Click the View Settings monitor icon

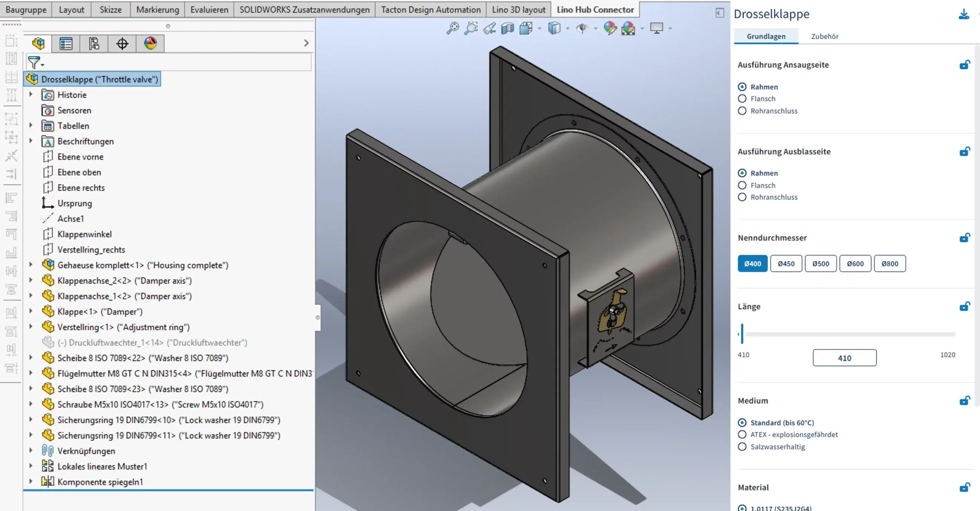[657, 28]
